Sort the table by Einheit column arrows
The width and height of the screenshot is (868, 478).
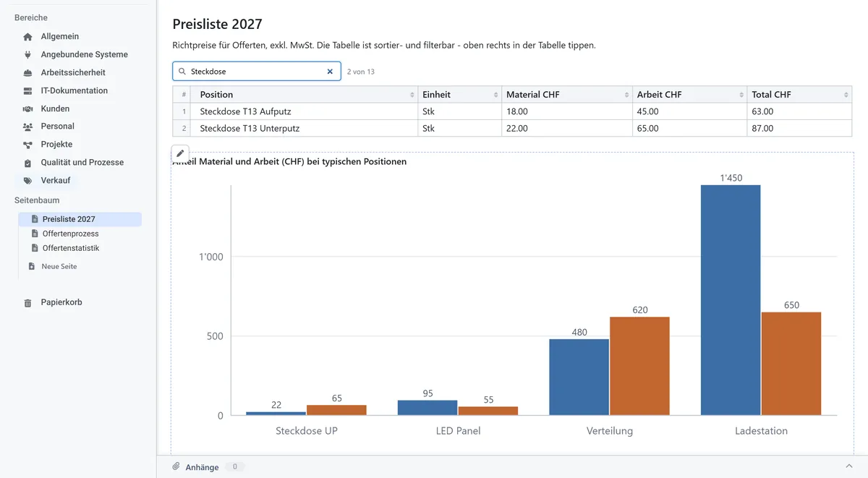coord(496,95)
